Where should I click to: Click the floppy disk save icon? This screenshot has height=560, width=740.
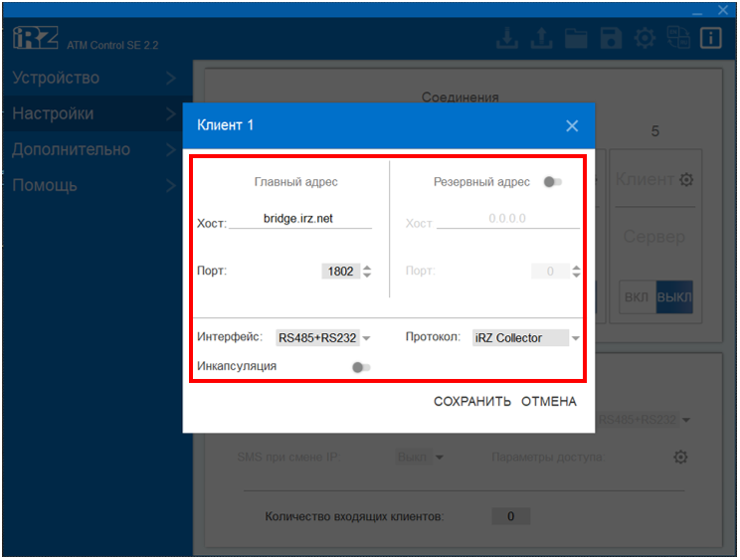coord(610,39)
